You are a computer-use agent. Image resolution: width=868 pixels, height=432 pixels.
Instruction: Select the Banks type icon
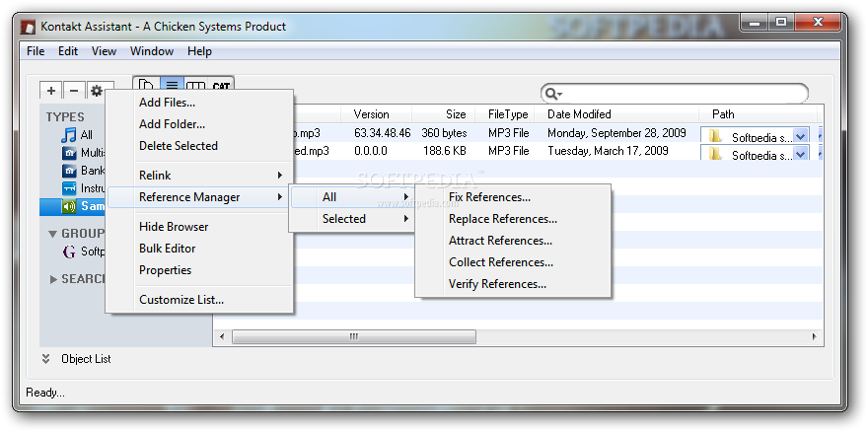tap(69, 171)
